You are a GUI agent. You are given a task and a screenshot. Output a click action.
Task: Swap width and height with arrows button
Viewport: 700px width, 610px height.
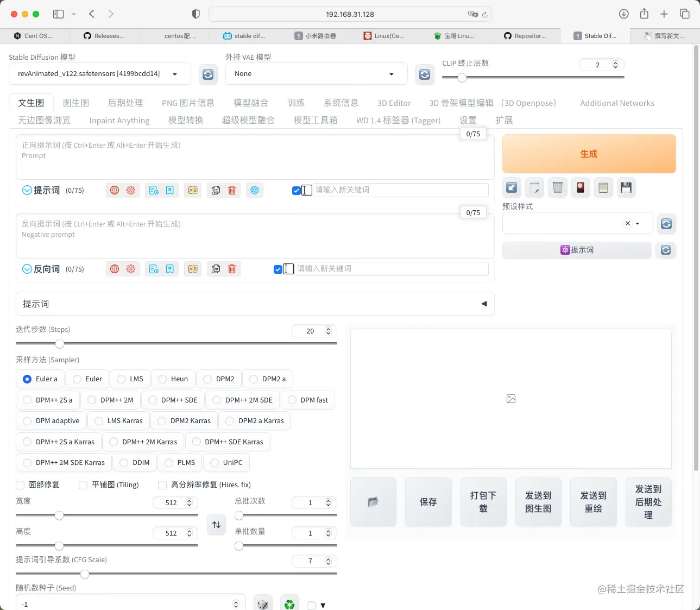tap(216, 525)
